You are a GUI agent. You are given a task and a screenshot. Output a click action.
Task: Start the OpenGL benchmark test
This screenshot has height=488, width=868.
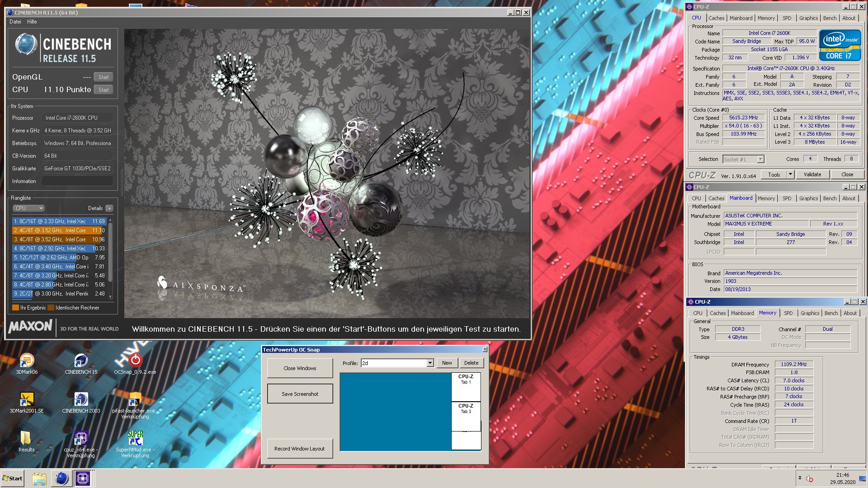104,77
